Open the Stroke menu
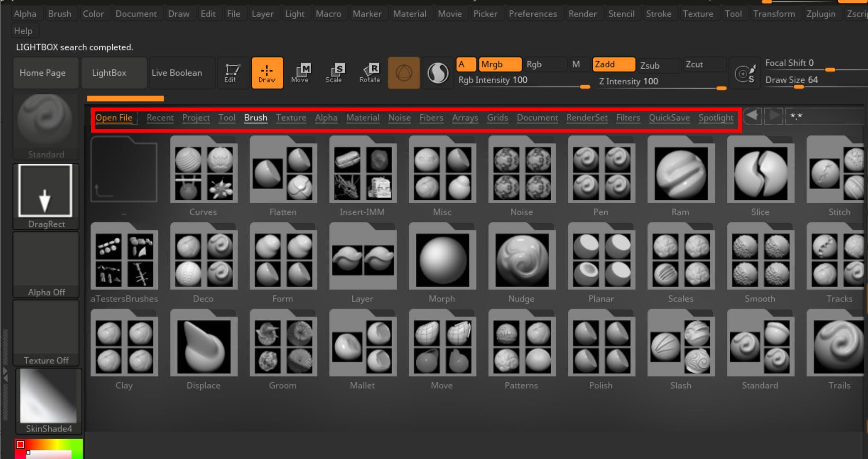Image resolution: width=868 pixels, height=459 pixels. [x=659, y=14]
